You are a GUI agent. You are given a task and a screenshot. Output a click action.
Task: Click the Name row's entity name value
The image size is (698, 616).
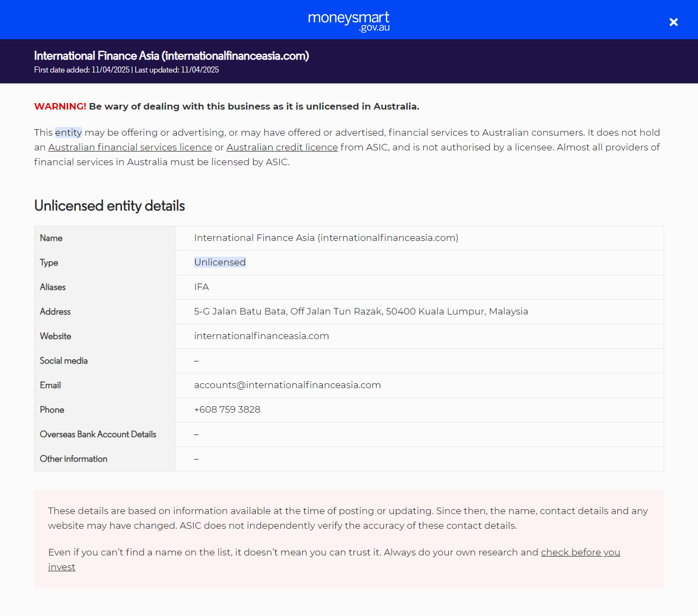(326, 238)
